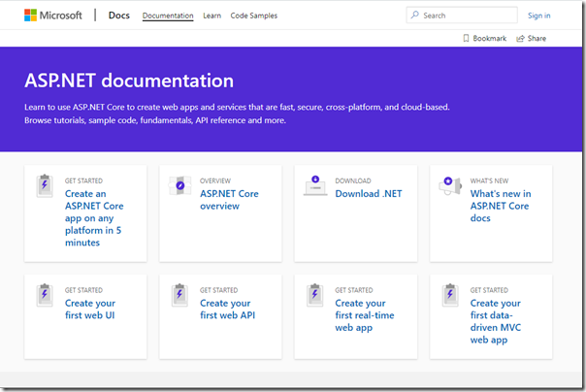
Task: Click GET STARTED label above first web UI
Action: 83,290
